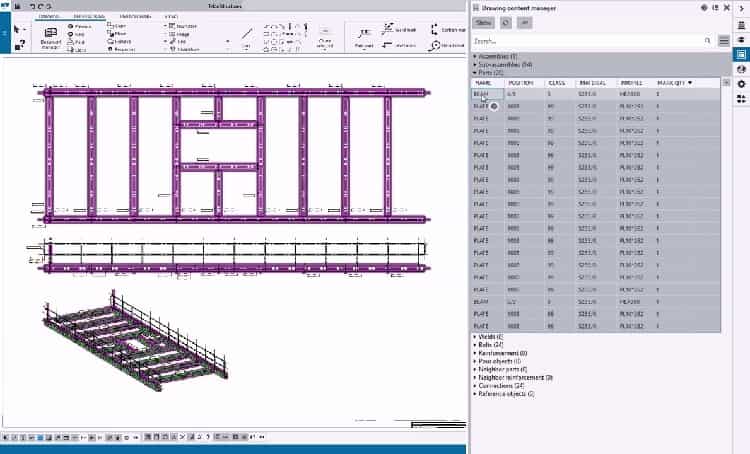Click the refresh icon beside Show
Viewport: 750px width, 454px height.
click(x=507, y=21)
